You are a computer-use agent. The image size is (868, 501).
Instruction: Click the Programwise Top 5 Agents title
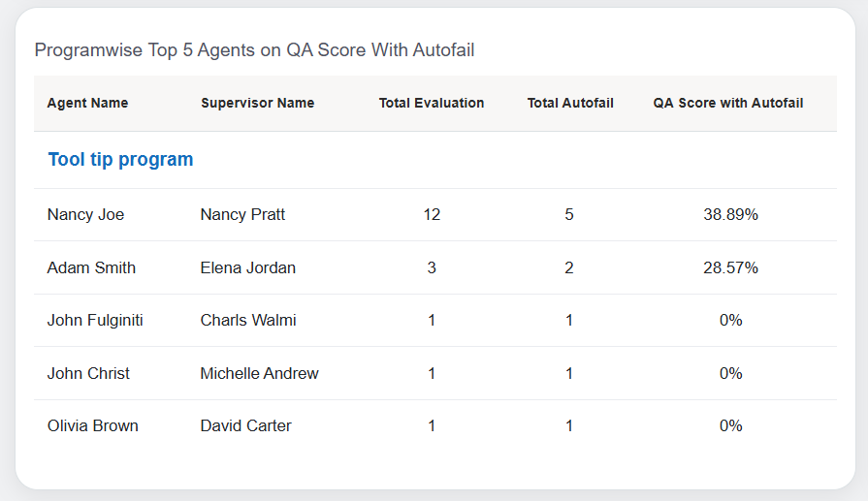[x=254, y=49]
